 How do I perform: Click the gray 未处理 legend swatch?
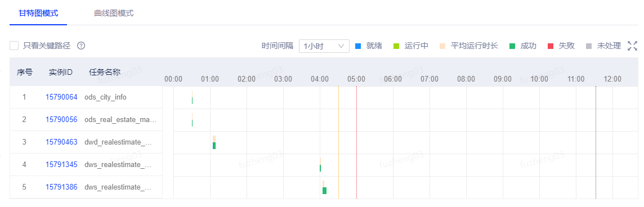point(589,46)
